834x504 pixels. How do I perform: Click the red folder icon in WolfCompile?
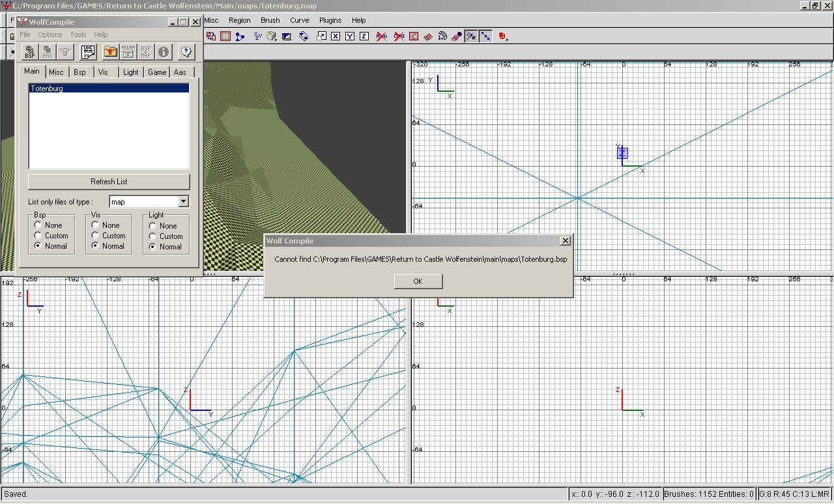(111, 51)
